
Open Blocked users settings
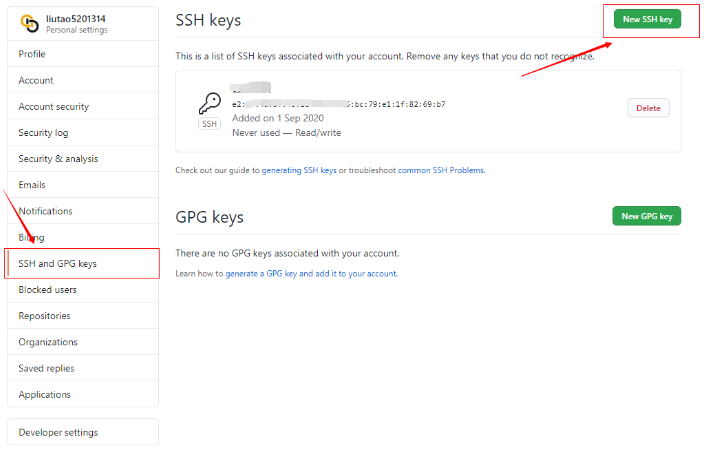[x=48, y=290]
